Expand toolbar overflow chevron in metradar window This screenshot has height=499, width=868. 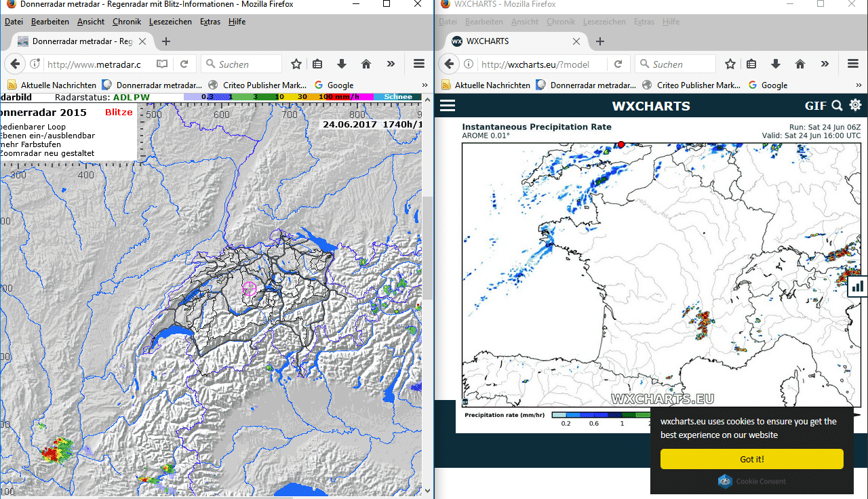click(x=391, y=64)
